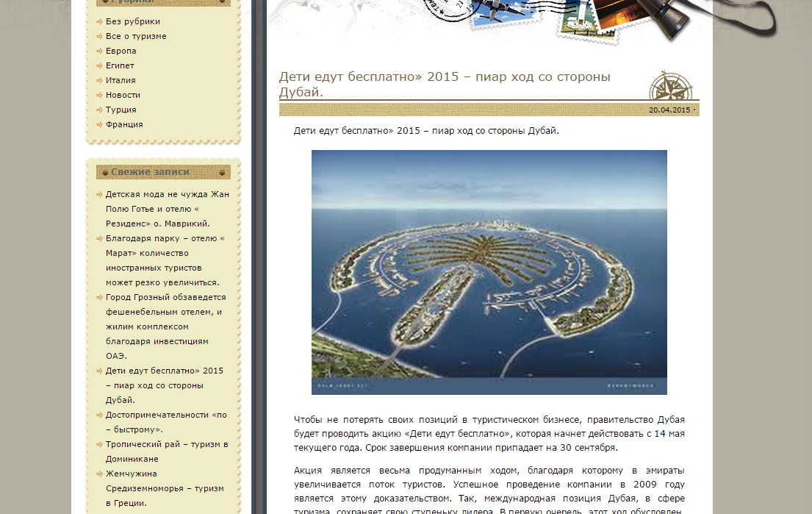The width and height of the screenshot is (812, 514).
Task: Open the 'Без рубрики' category link
Action: [132, 21]
